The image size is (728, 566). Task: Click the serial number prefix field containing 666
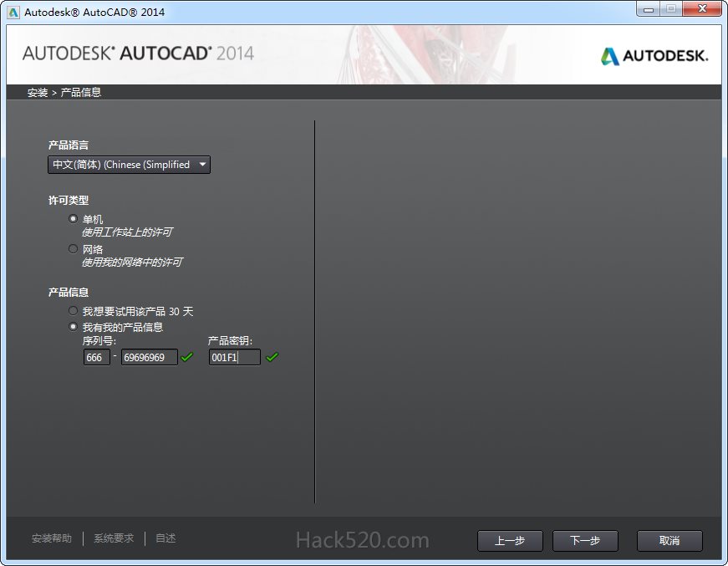(x=96, y=358)
